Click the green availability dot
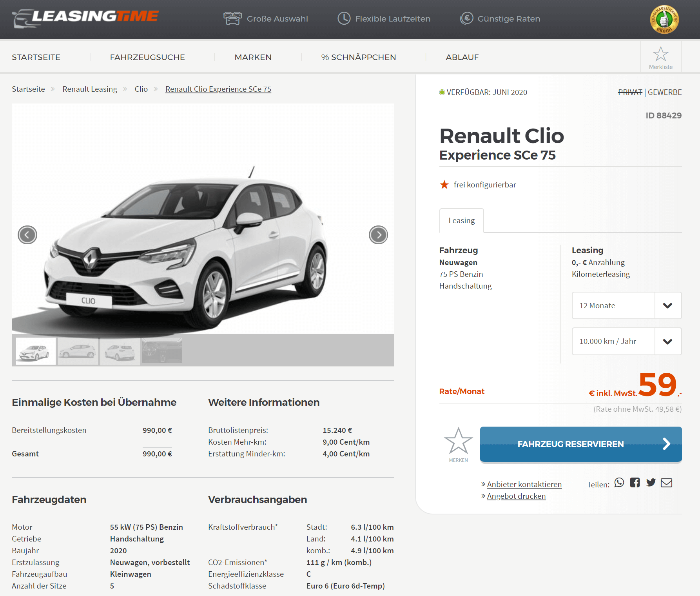 coord(442,93)
